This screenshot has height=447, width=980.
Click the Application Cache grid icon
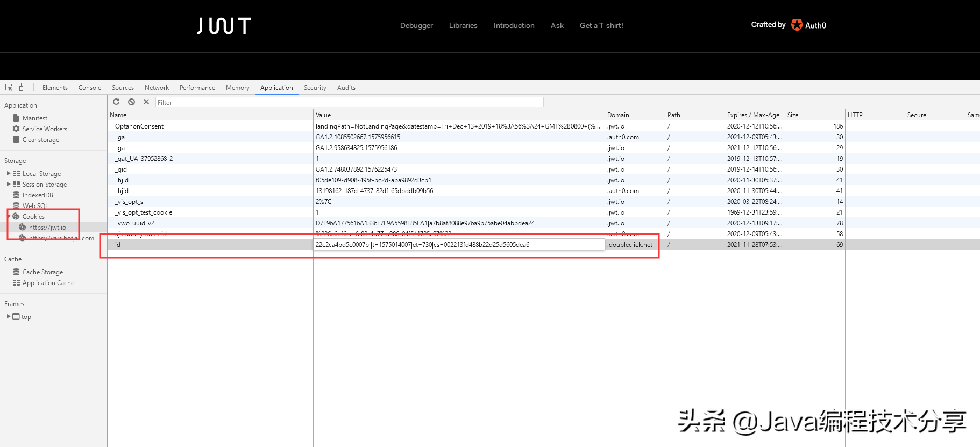point(17,282)
